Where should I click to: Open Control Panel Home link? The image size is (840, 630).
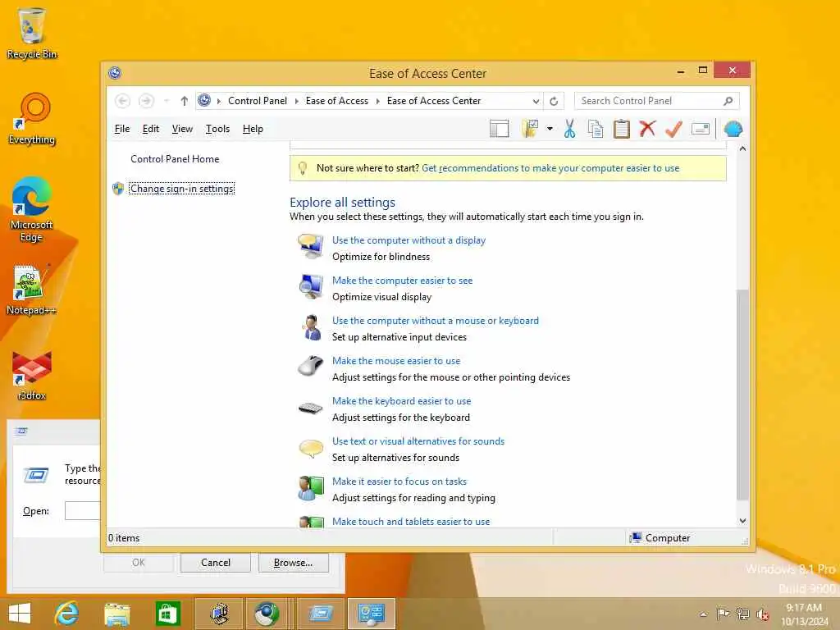[x=175, y=159]
